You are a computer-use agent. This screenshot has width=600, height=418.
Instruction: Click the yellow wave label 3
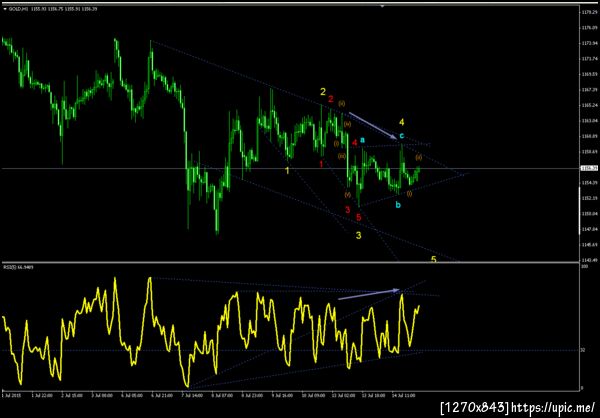[x=359, y=235]
